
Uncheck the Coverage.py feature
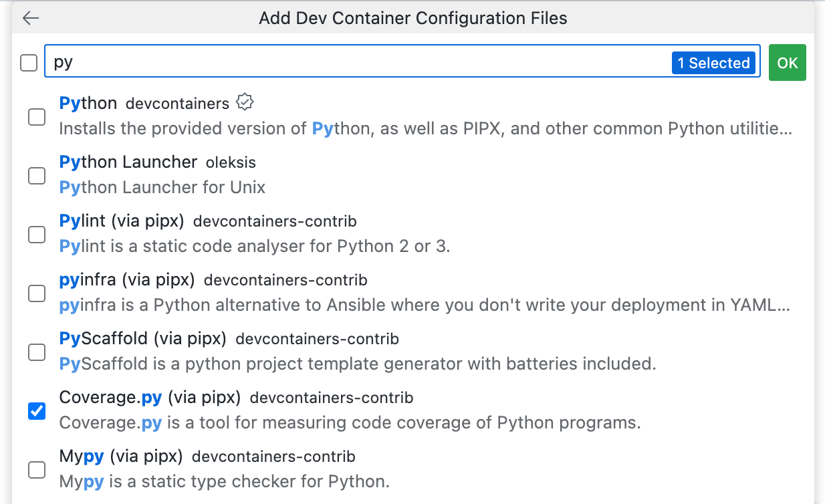pyautogui.click(x=37, y=411)
